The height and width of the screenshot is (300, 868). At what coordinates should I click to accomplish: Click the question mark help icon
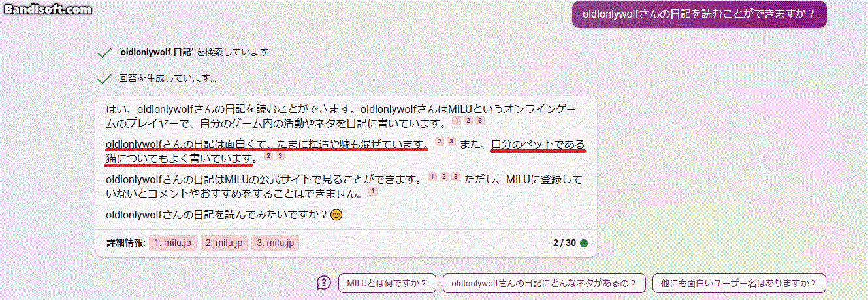tap(324, 283)
